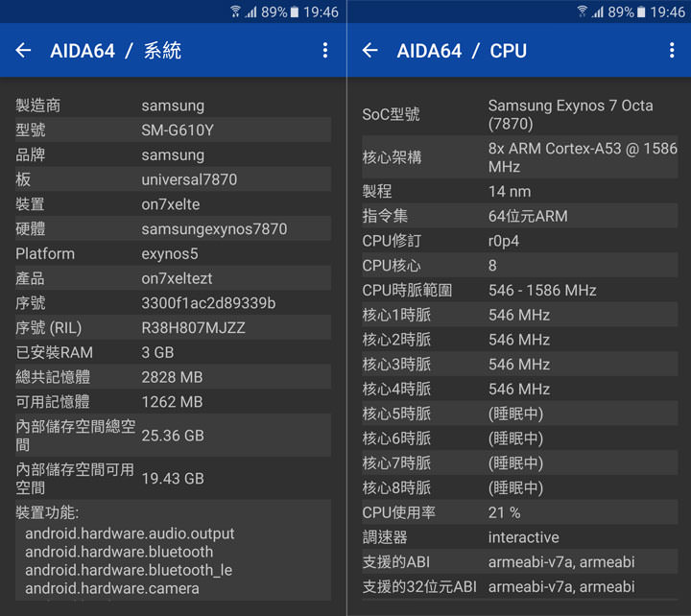
Task: Select the AIDA64 / CPU title
Action: [x=462, y=51]
